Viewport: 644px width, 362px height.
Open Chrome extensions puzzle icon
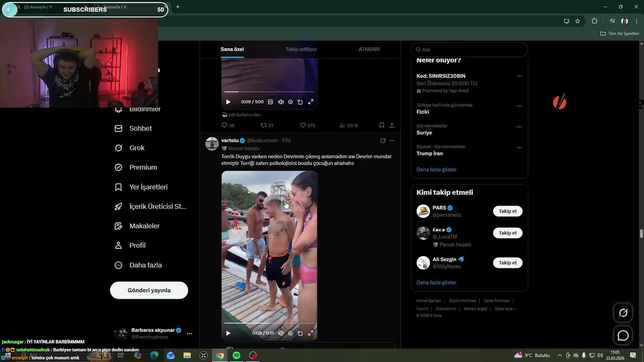[594, 21]
